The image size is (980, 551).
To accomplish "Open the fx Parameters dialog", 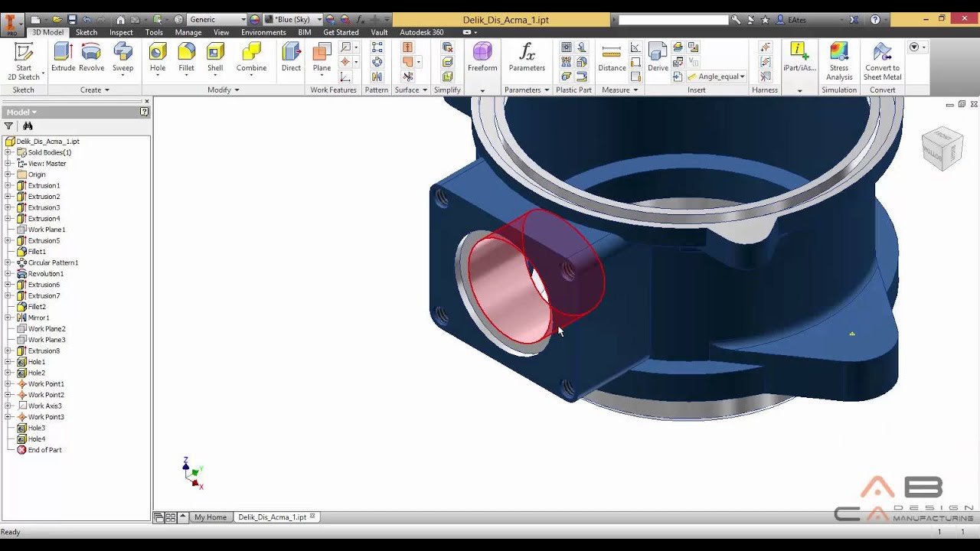I will 527,58.
